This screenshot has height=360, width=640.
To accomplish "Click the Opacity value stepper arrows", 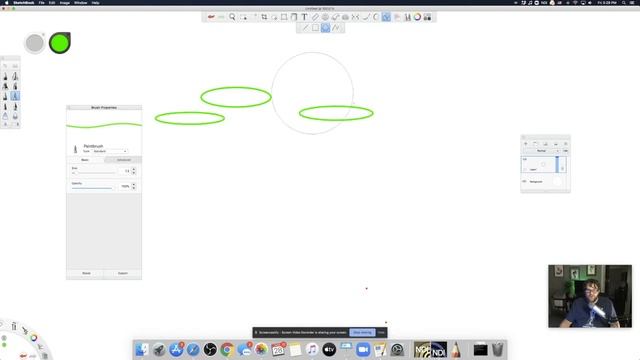I will coord(134,186).
